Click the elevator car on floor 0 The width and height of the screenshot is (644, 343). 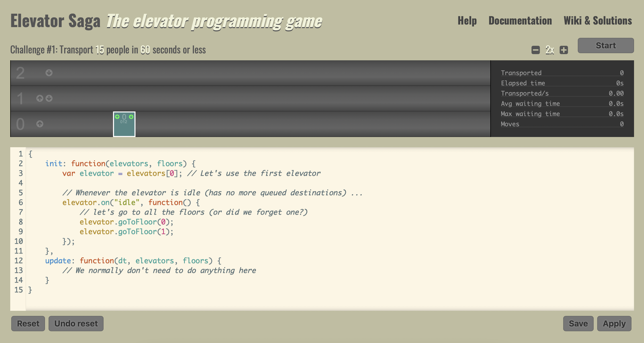[x=124, y=124]
